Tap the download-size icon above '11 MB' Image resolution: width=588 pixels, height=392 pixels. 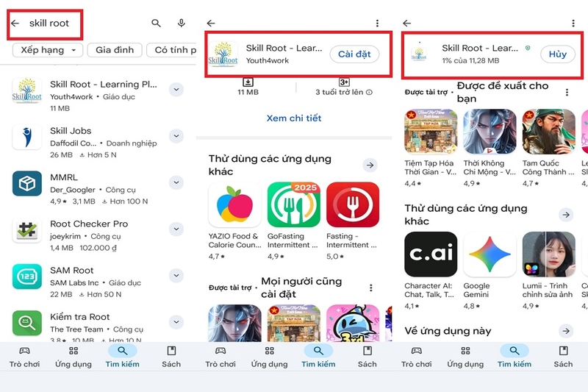(248, 82)
